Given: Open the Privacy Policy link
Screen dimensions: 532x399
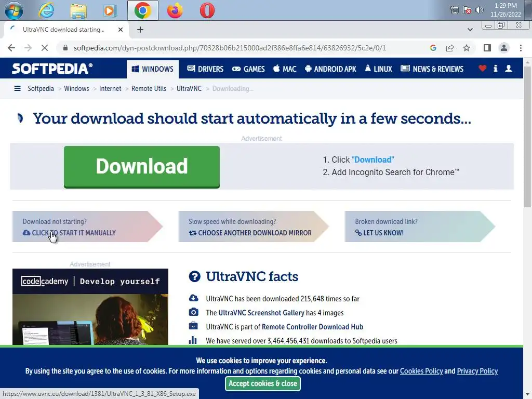Looking at the screenshot, I should [477, 371].
